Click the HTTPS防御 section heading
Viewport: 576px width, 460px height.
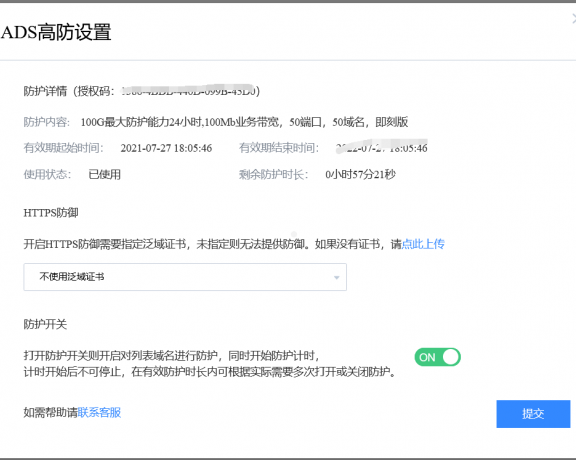pyautogui.click(x=51, y=213)
